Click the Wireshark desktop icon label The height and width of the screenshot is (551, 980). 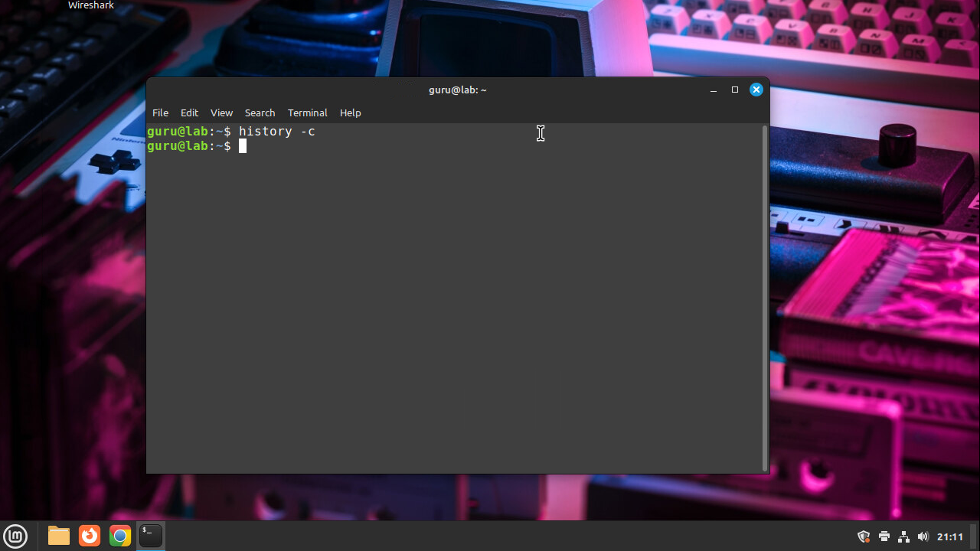point(91,5)
